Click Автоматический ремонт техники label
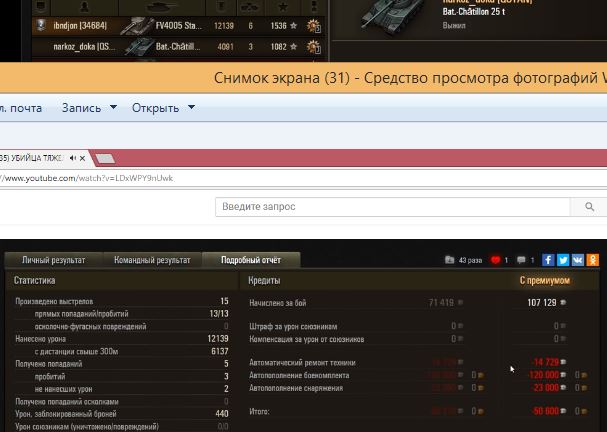The width and height of the screenshot is (607, 432). [302, 363]
